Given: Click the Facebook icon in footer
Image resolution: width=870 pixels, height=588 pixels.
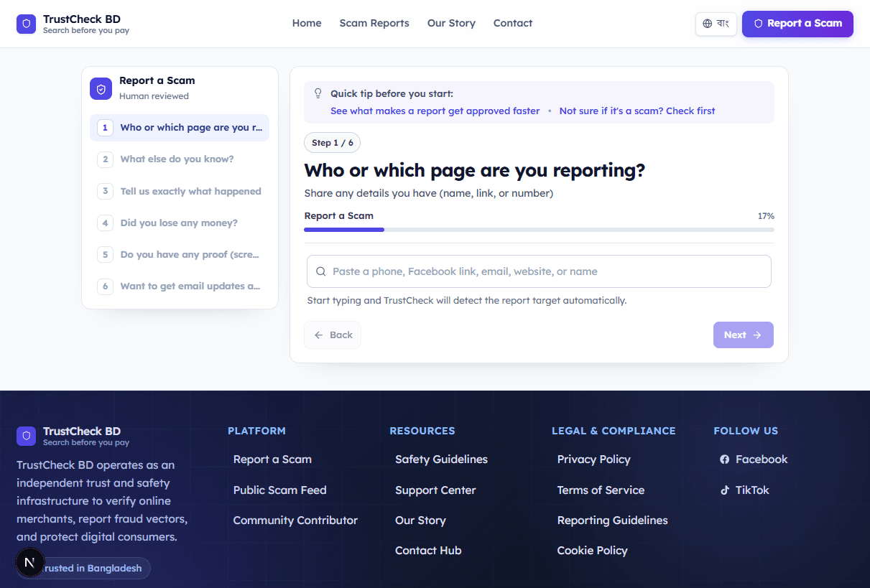Looking at the screenshot, I should pyautogui.click(x=725, y=459).
